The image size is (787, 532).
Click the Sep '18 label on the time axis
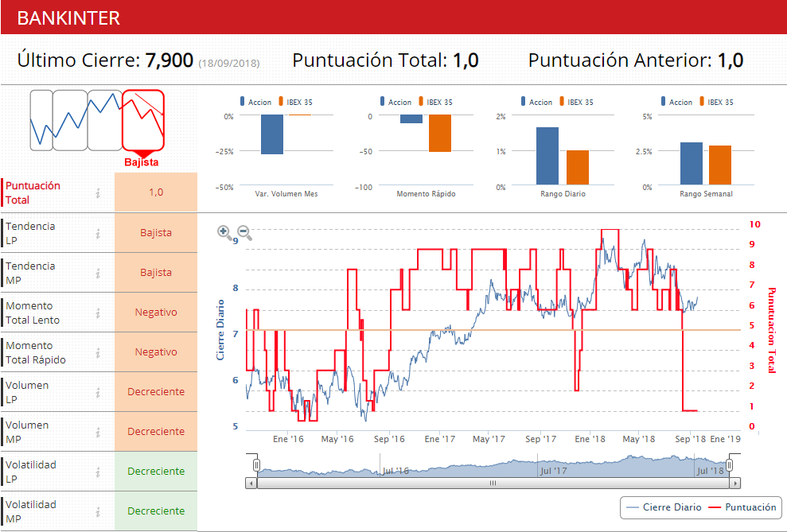tap(690, 439)
